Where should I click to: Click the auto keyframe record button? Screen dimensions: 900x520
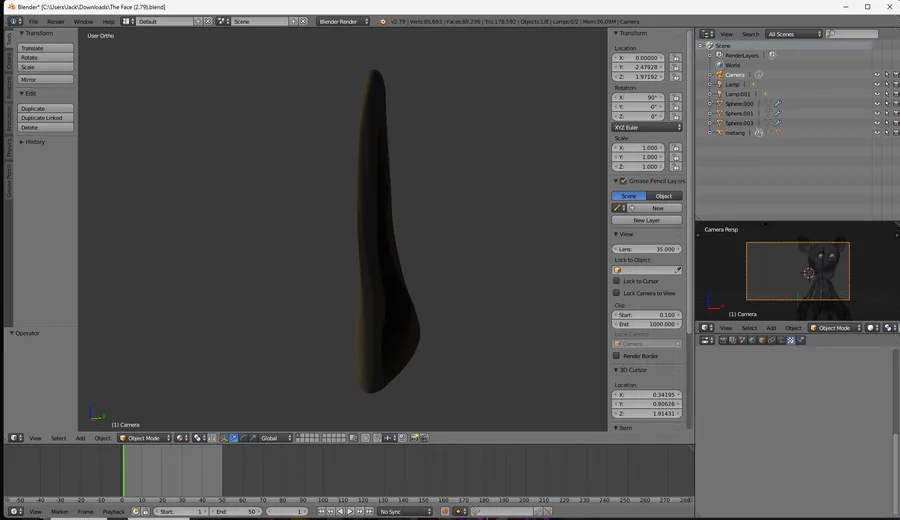click(445, 511)
